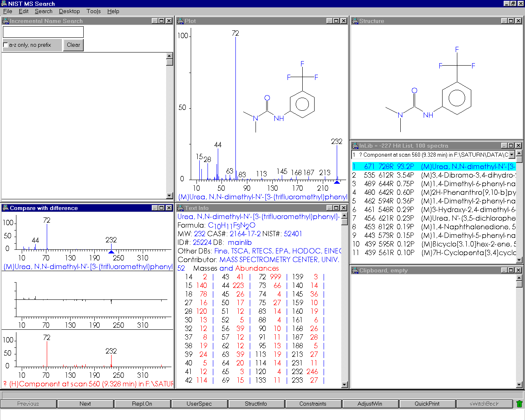Expand the Component at scan 560 dropdown
The height and width of the screenshot is (420, 525).
click(x=511, y=155)
